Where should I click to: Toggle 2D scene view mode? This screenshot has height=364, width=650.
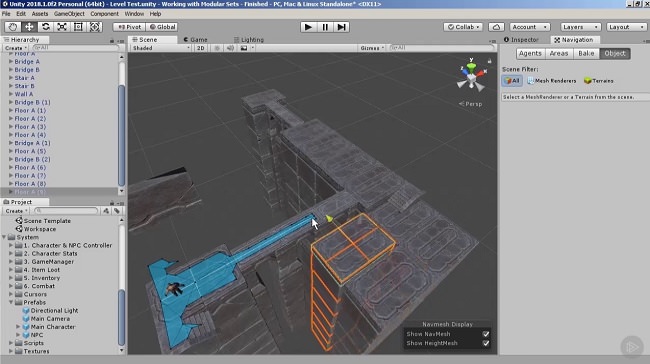(201, 48)
